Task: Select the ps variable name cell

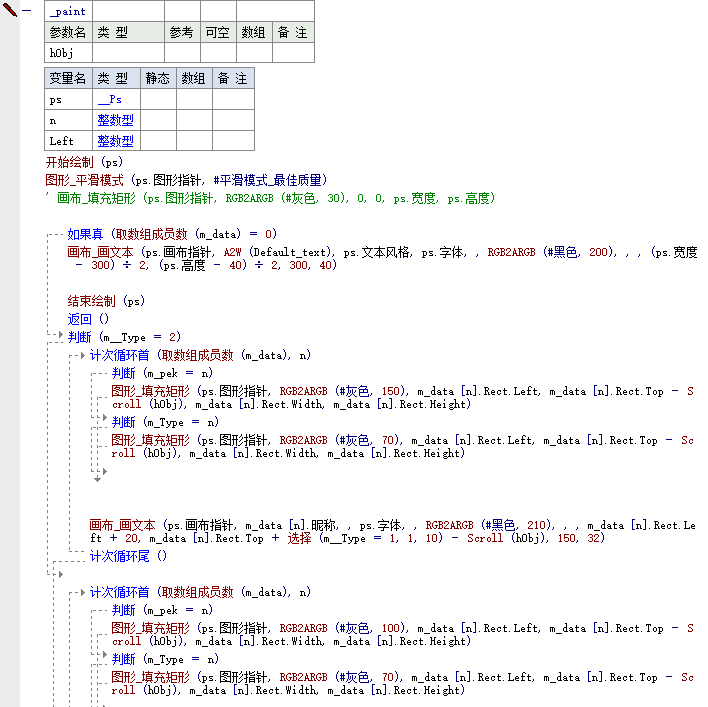Action: 68,100
